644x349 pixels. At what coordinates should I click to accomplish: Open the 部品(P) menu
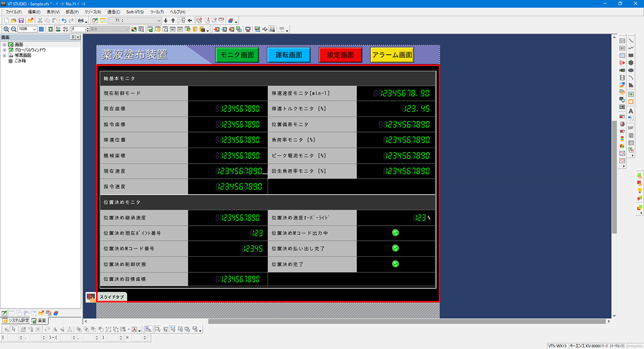[x=72, y=12]
